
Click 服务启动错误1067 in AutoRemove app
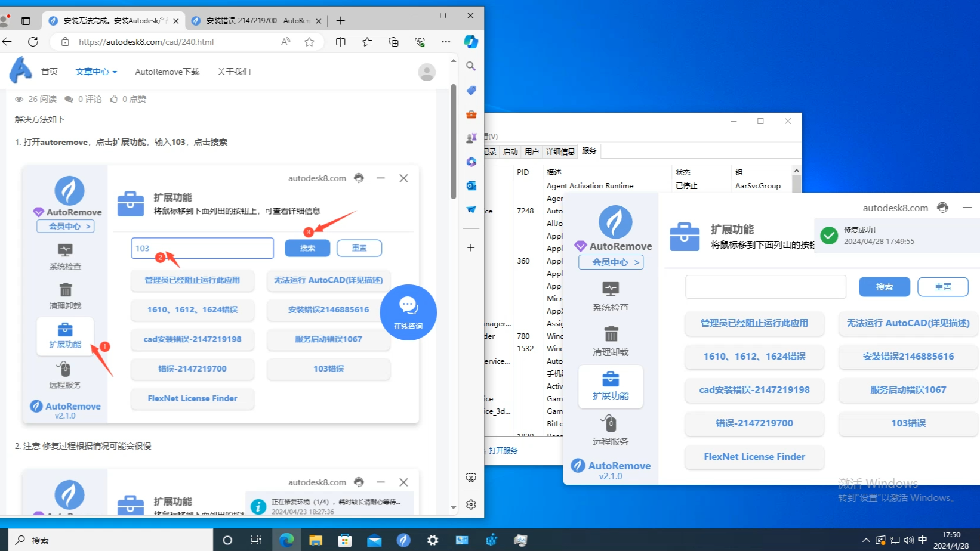pos(908,390)
